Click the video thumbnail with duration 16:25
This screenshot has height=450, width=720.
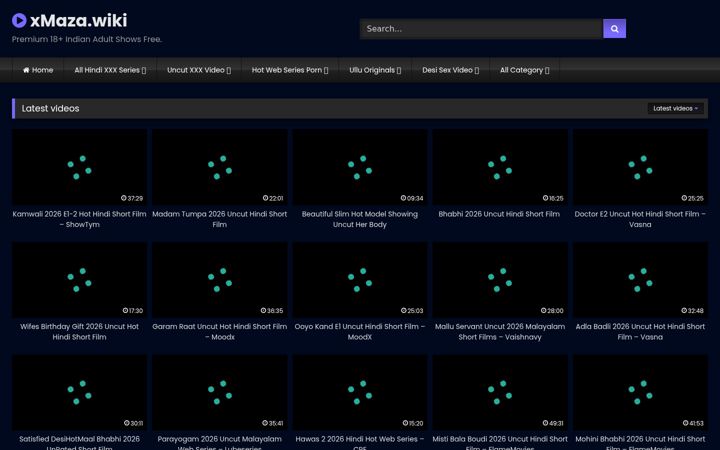point(500,167)
